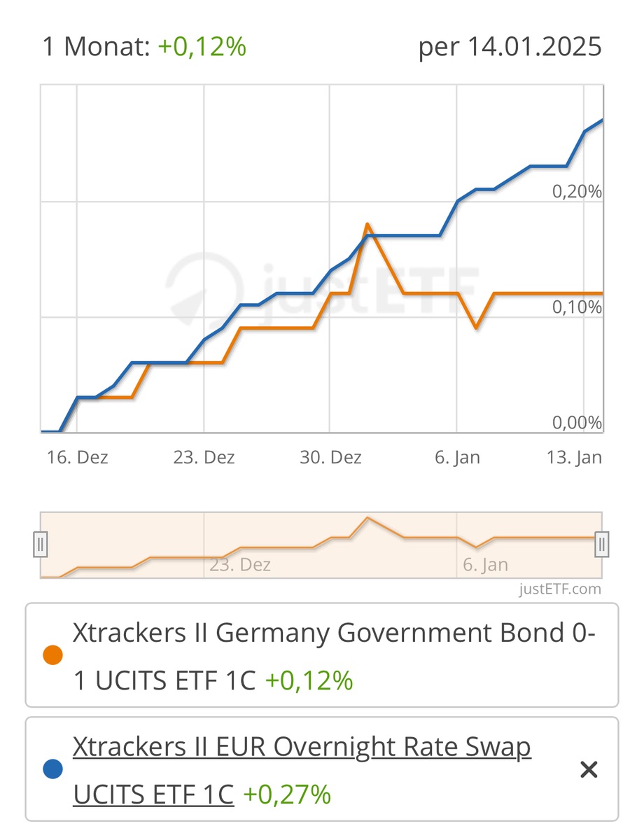Screen dimensions: 644x840
Task: Grab the left range navigator handle
Action: point(41,544)
